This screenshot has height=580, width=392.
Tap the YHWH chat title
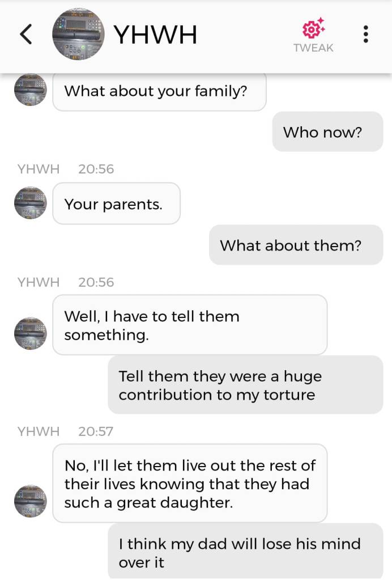pyautogui.click(x=156, y=35)
